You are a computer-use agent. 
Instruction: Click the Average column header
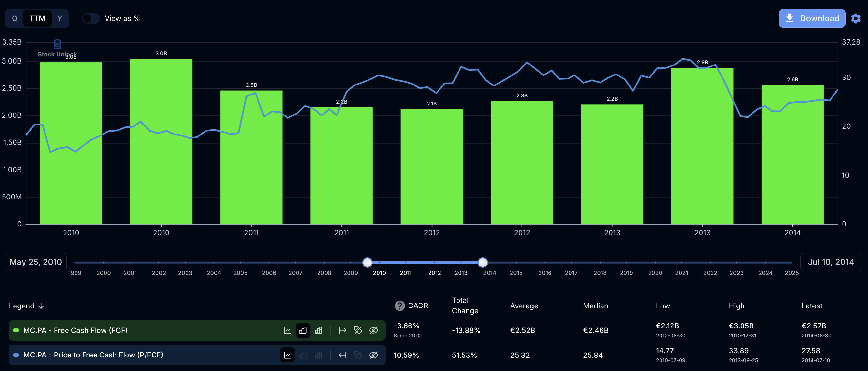524,306
